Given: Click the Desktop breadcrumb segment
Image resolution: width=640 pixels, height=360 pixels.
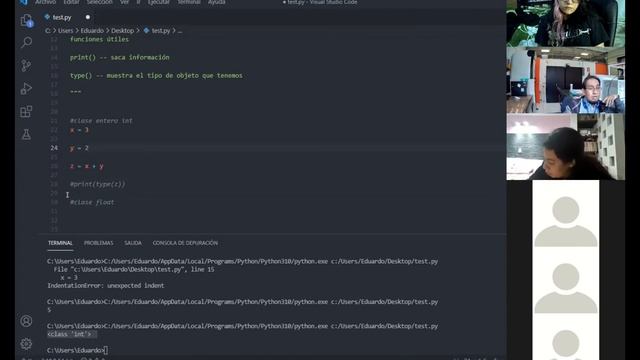Looking at the screenshot, I should [122, 31].
